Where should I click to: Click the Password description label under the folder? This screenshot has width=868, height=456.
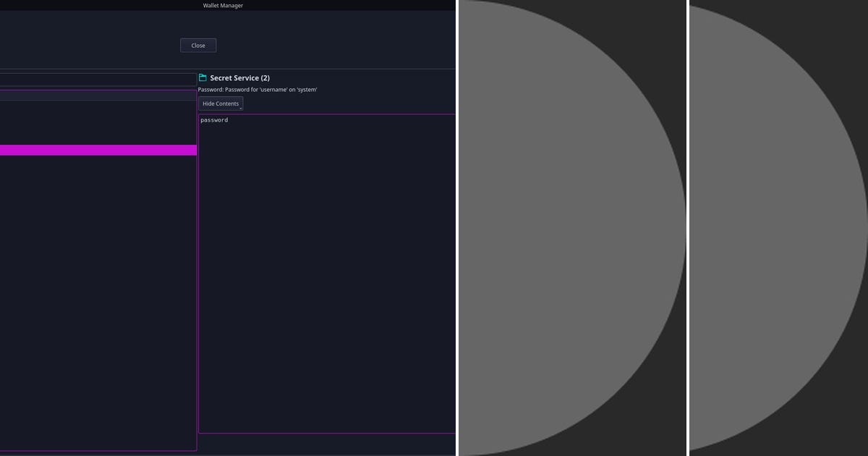[x=258, y=89]
